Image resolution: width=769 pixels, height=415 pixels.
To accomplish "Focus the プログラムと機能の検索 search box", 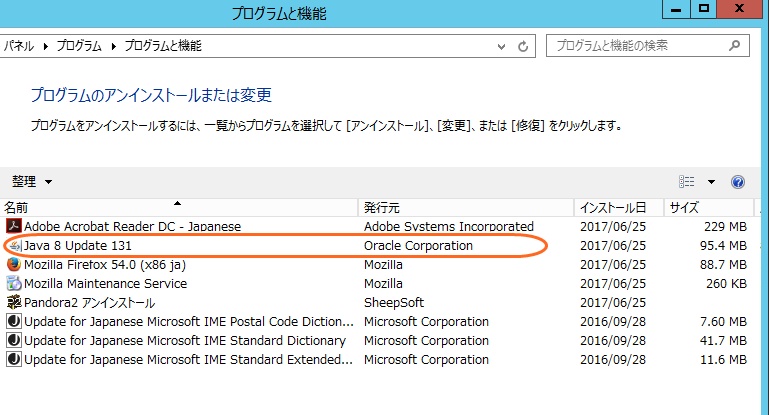I will [647, 46].
